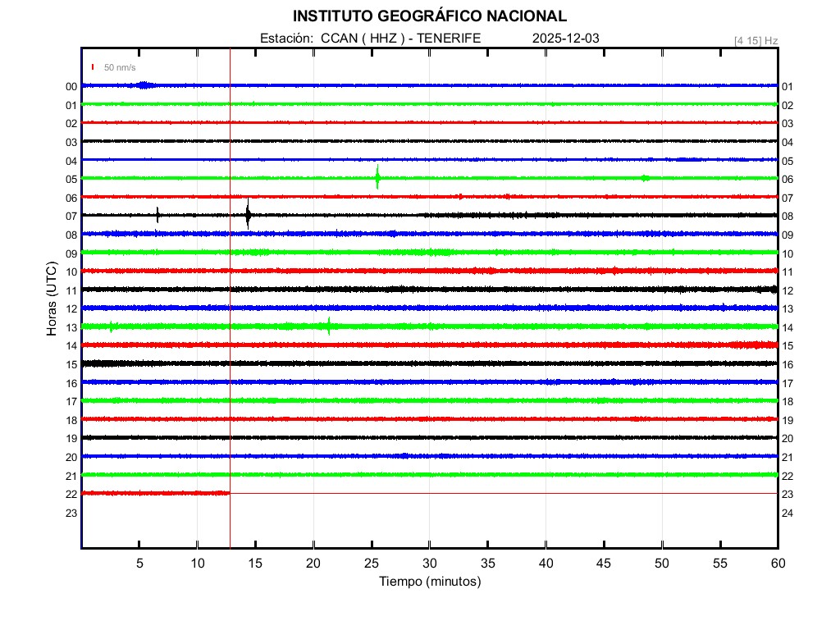Click the largest black spike on the 07 hour trace

[248, 215]
